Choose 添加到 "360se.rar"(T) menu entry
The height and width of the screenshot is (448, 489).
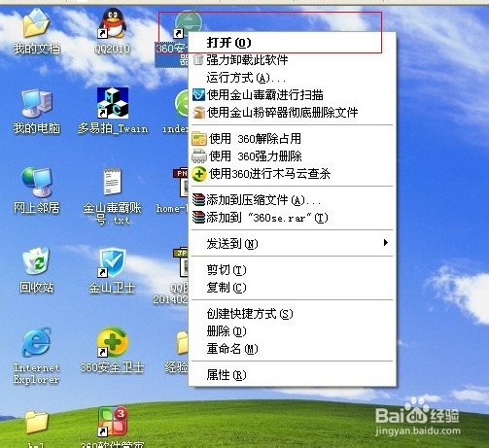coord(292,218)
